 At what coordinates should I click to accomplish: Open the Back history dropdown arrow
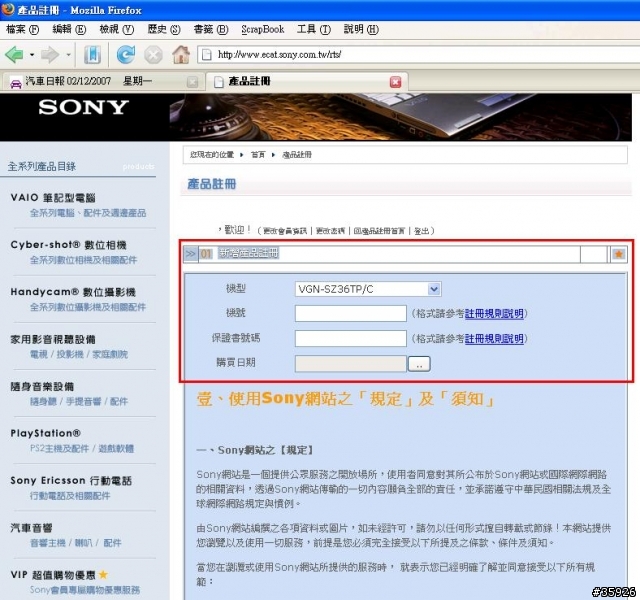coord(32,55)
